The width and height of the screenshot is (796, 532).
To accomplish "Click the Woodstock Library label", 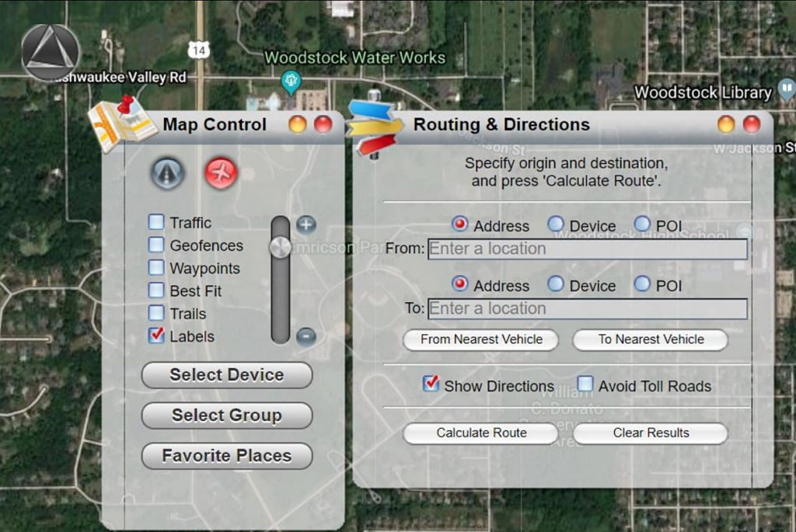I will pos(703,92).
